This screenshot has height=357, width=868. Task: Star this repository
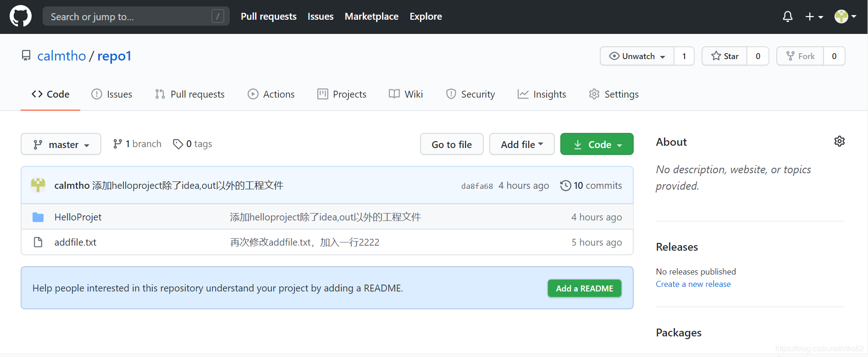(724, 56)
